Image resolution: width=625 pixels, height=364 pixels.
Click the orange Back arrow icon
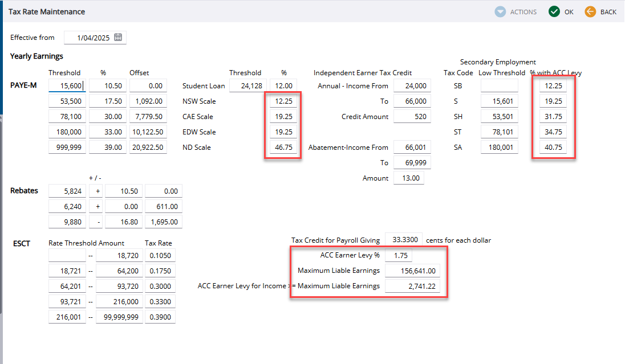[x=590, y=11]
